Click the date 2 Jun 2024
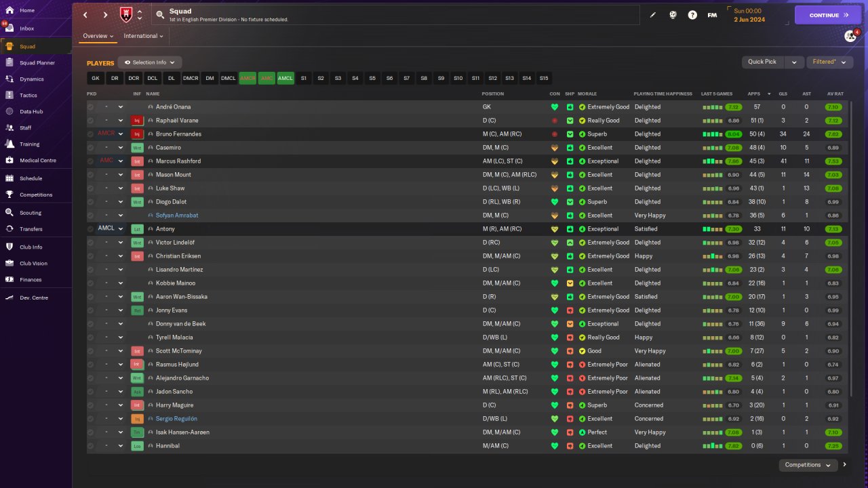 pos(749,20)
